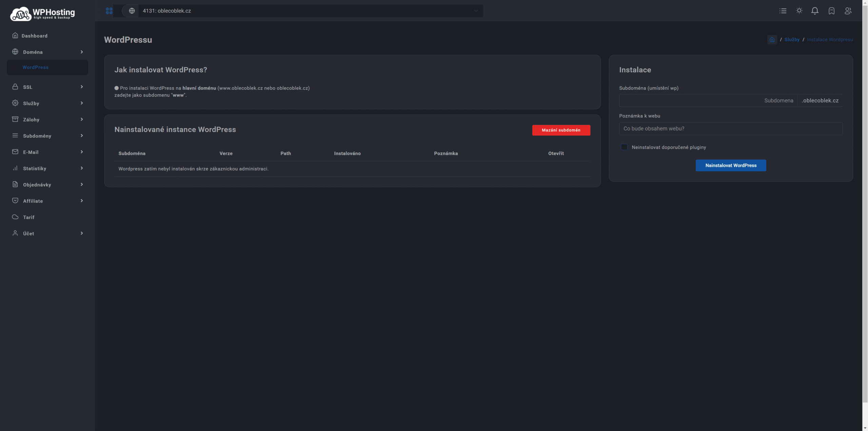Expand the Affiliate menu chevron
The height and width of the screenshot is (431, 868).
[x=82, y=201]
